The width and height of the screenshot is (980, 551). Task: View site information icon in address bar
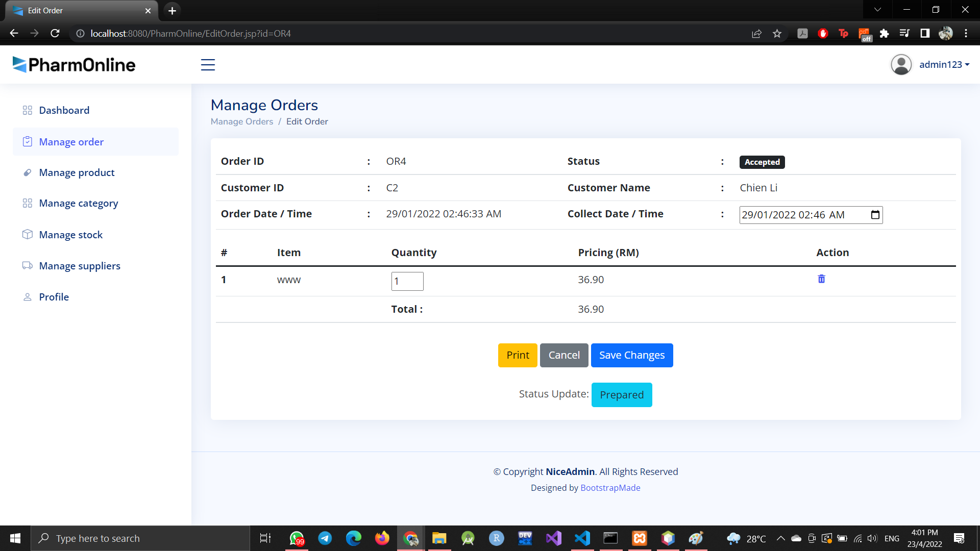point(80,34)
